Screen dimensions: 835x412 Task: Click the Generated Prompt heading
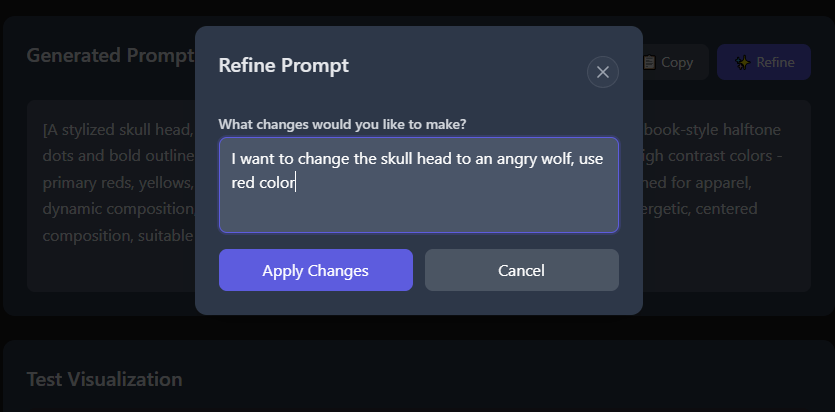(x=111, y=55)
